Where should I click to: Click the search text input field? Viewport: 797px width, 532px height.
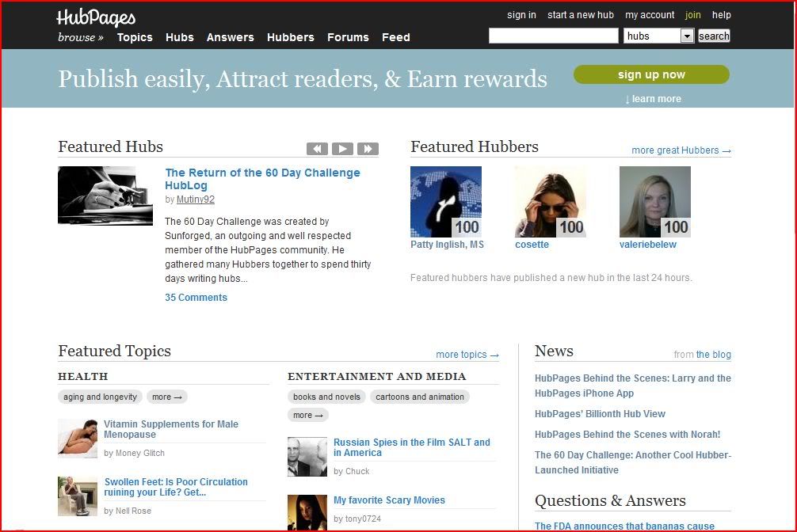[554, 36]
